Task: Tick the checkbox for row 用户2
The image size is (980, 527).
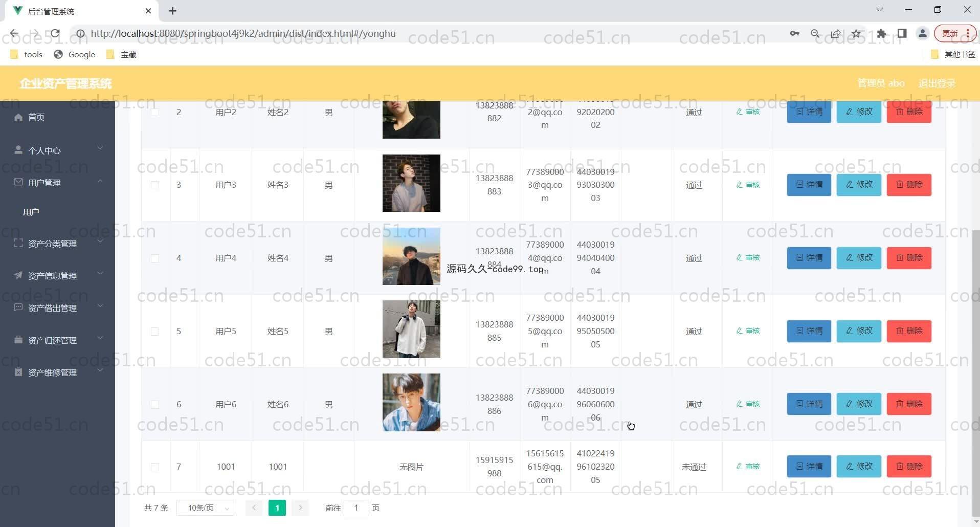Action: coord(155,112)
